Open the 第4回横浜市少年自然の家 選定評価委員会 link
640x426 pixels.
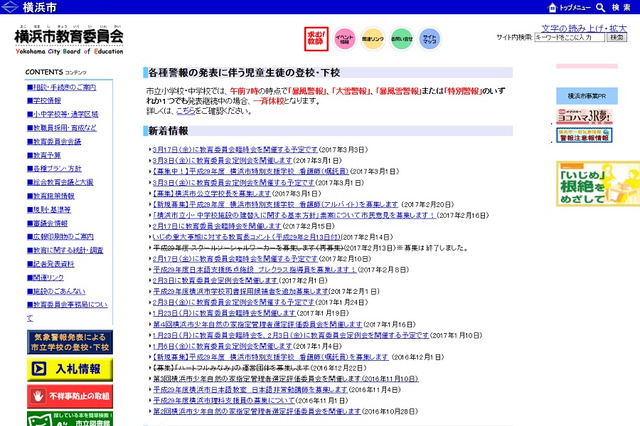(258, 324)
